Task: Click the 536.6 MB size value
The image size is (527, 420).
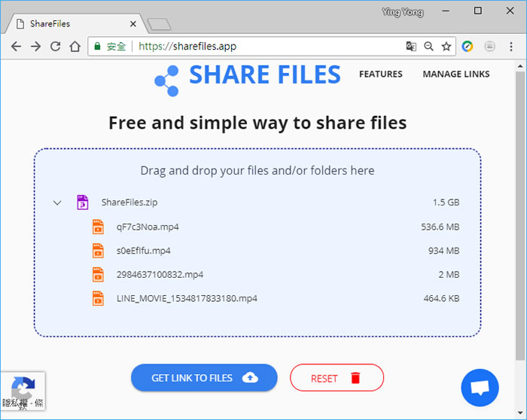Action: click(440, 227)
